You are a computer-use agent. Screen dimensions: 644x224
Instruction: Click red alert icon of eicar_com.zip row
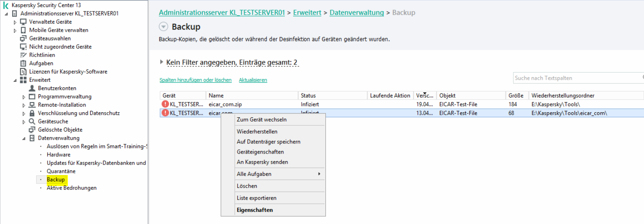pyautogui.click(x=165, y=104)
